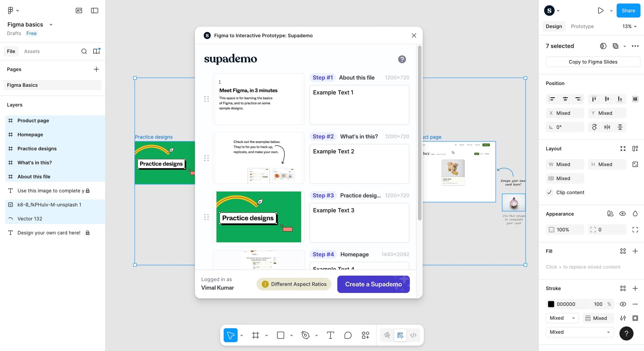644x351 pixels.
Task: Click Copy to Figma Slides button
Action: click(593, 62)
